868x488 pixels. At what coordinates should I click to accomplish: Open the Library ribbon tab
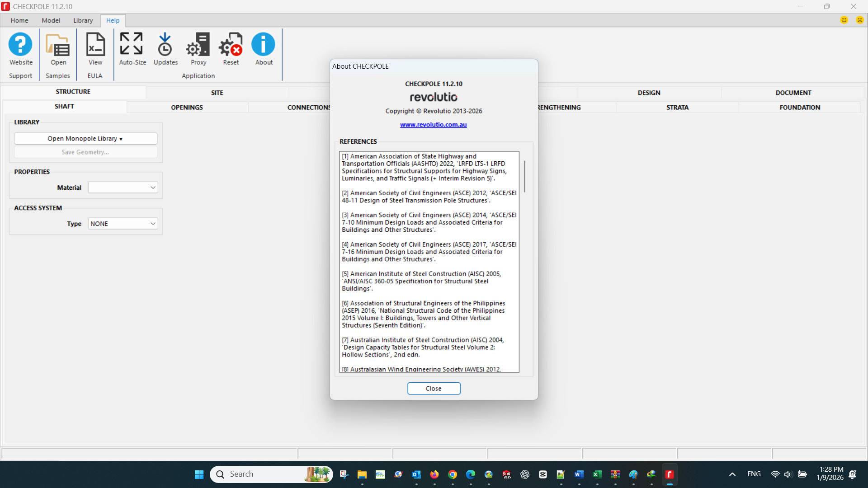[83, 20]
